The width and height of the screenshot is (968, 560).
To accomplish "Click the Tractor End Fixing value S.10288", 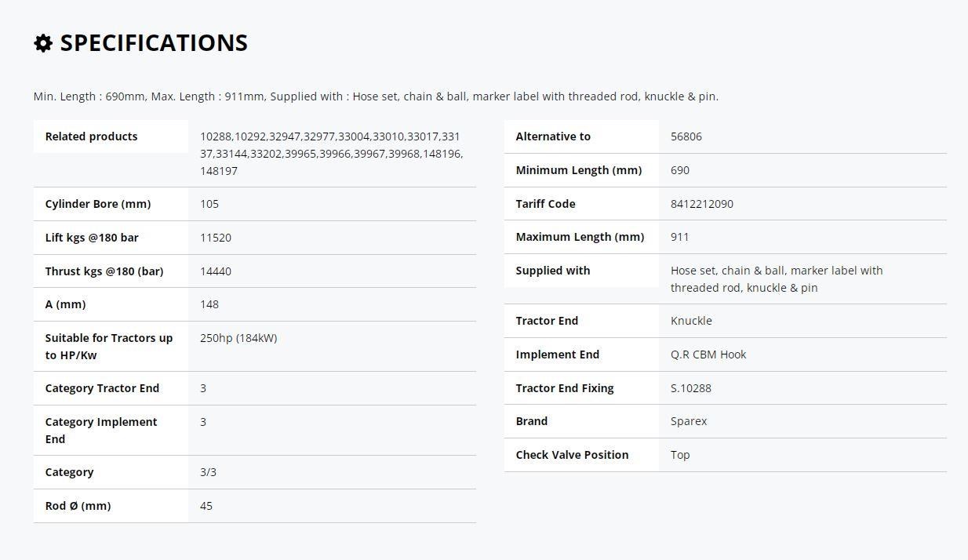I will pos(691,388).
